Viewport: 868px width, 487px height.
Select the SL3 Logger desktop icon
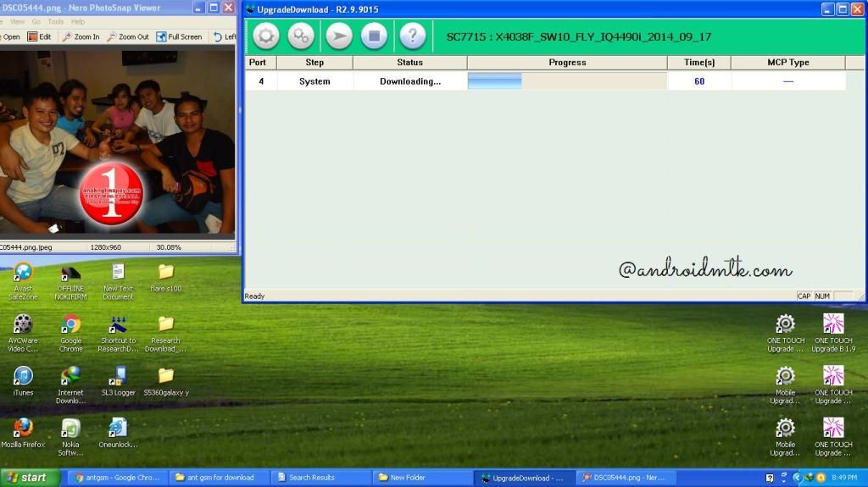[x=118, y=379]
